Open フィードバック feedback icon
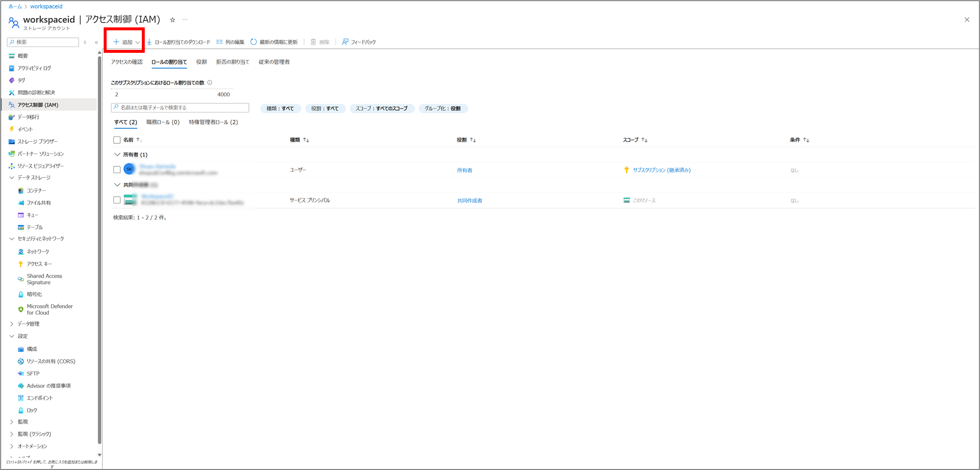The width and height of the screenshot is (980, 470). pyautogui.click(x=345, y=42)
